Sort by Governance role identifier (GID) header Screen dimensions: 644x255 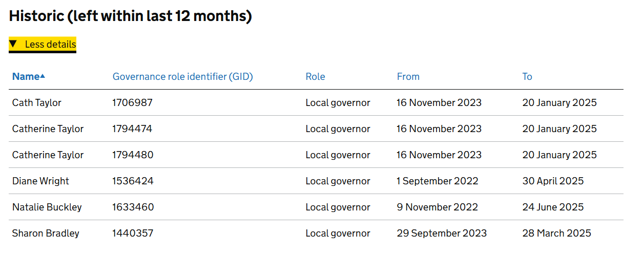(182, 76)
